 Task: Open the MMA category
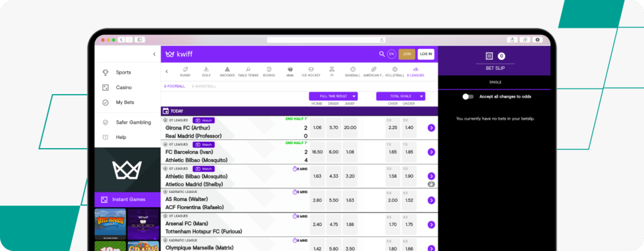click(x=290, y=72)
